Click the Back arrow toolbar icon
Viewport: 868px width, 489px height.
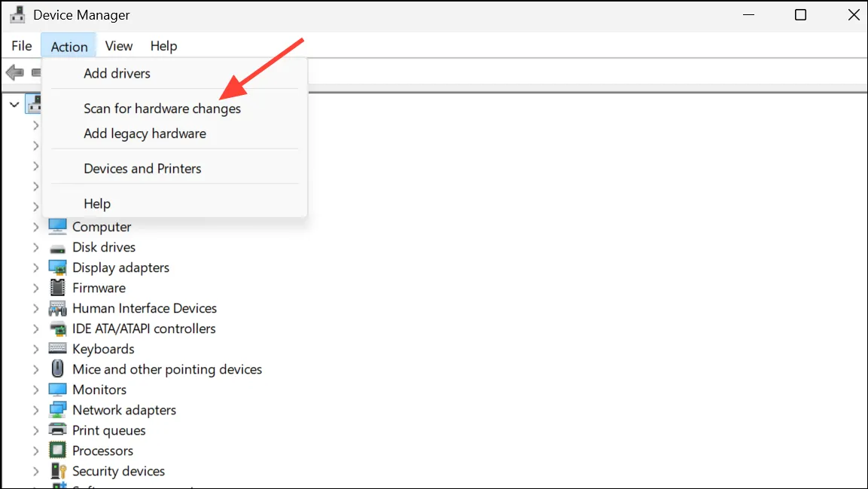click(x=15, y=72)
